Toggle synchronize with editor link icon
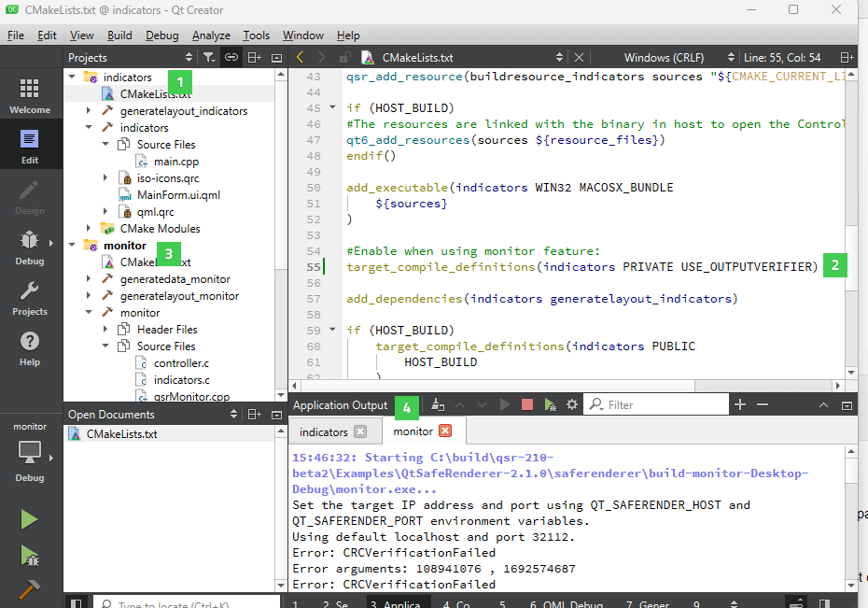The height and width of the screenshot is (608, 868). point(231,58)
